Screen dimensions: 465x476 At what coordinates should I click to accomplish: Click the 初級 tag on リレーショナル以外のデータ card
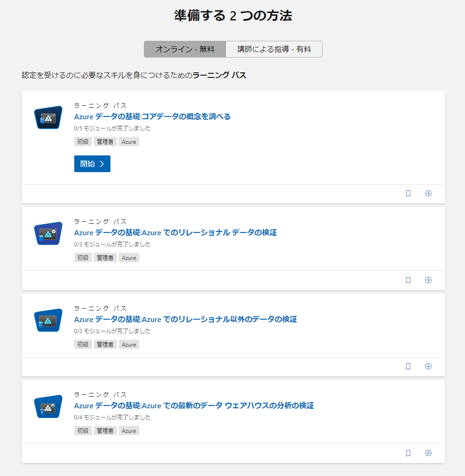[x=83, y=345]
